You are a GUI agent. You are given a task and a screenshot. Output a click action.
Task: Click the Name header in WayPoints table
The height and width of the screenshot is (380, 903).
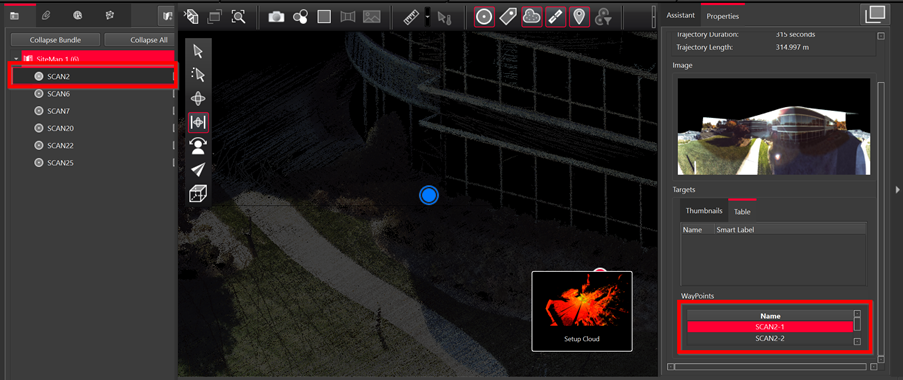pyautogui.click(x=770, y=316)
